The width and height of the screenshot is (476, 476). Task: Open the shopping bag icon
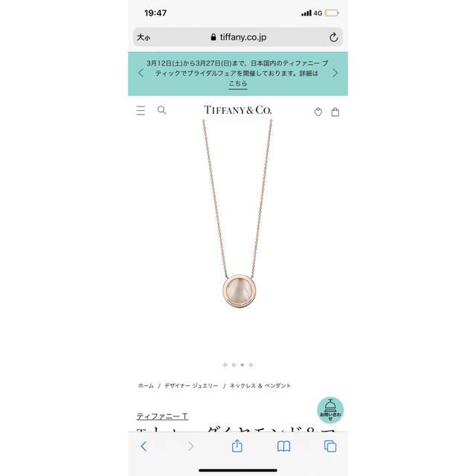point(335,112)
